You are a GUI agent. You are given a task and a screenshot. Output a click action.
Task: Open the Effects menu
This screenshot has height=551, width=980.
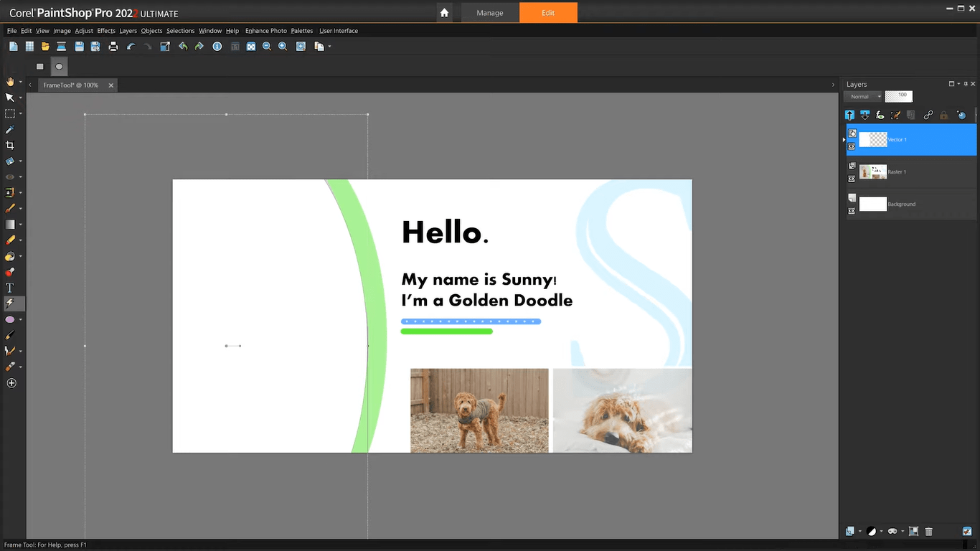106,31
